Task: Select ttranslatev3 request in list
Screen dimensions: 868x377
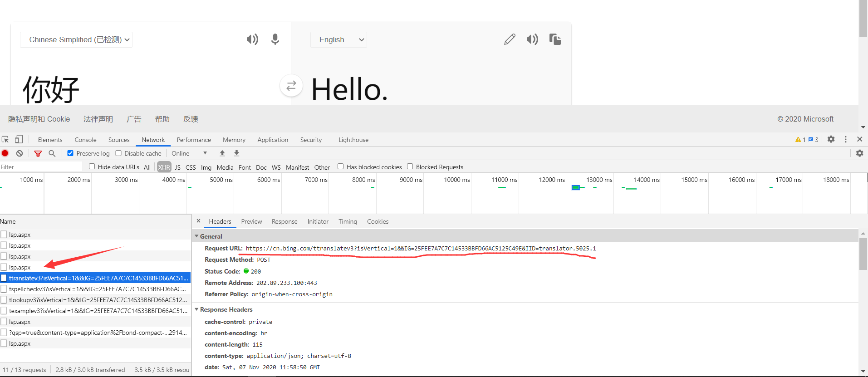Action: click(95, 278)
